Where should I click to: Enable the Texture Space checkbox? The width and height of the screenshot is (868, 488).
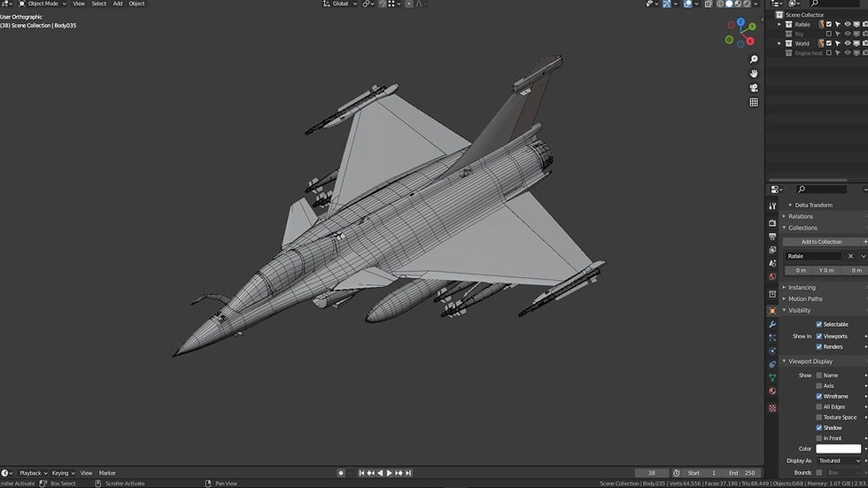pos(818,417)
